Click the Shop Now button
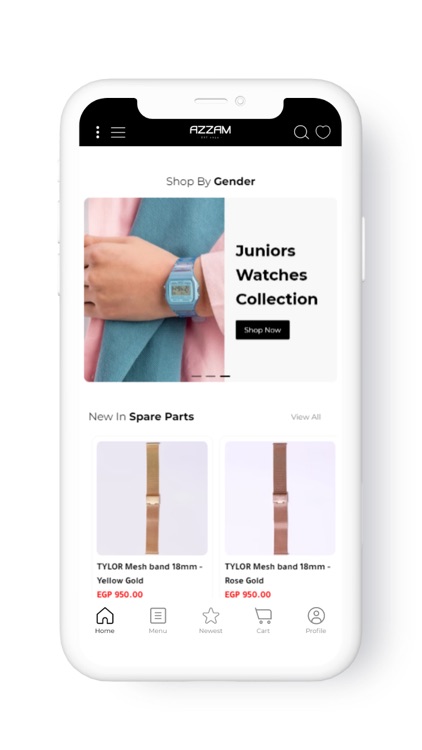422x750 pixels. click(x=262, y=330)
